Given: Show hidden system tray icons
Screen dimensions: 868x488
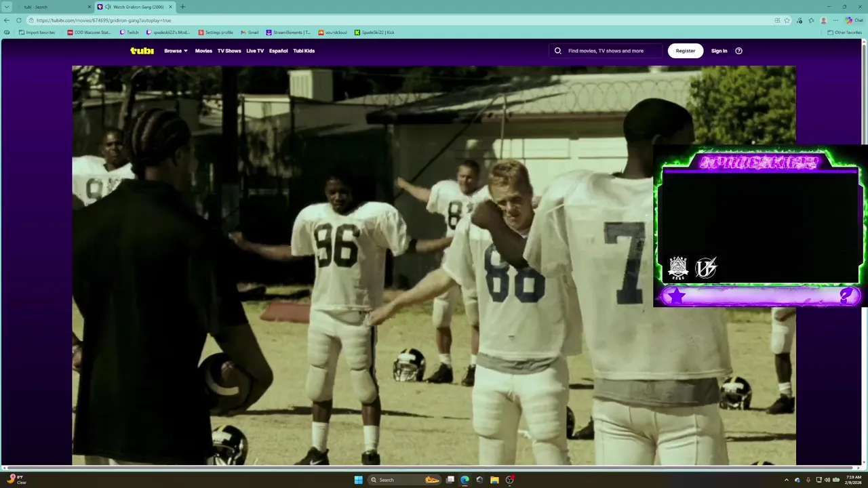Looking at the screenshot, I should coord(787,480).
